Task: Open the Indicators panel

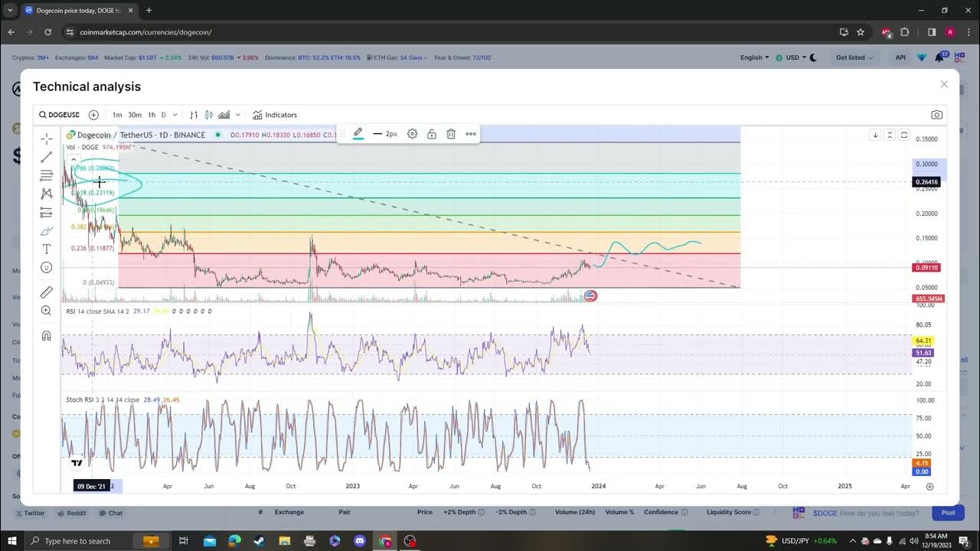Action: click(275, 115)
